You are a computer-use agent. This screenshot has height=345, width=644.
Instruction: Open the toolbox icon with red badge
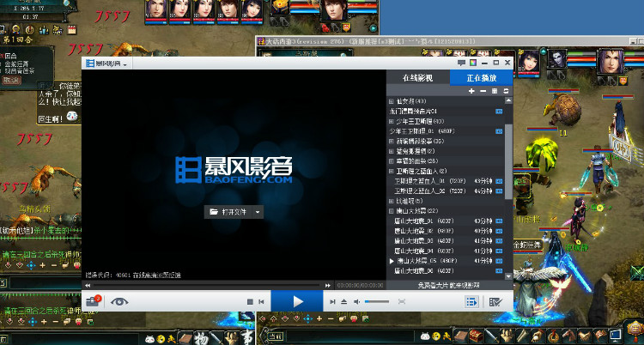tap(93, 301)
